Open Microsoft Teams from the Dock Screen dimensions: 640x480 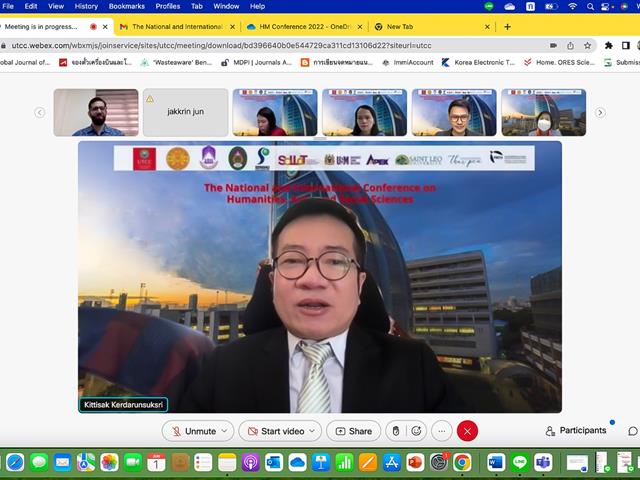tap(543, 462)
